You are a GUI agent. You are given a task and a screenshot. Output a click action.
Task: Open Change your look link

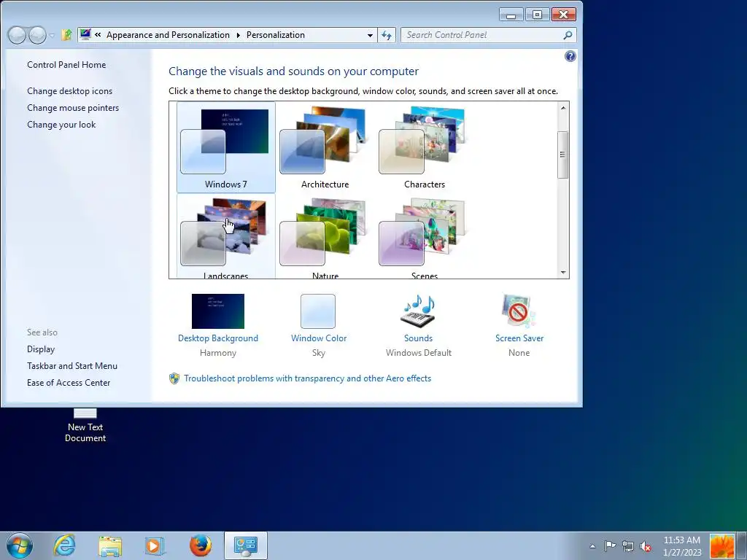tap(61, 124)
